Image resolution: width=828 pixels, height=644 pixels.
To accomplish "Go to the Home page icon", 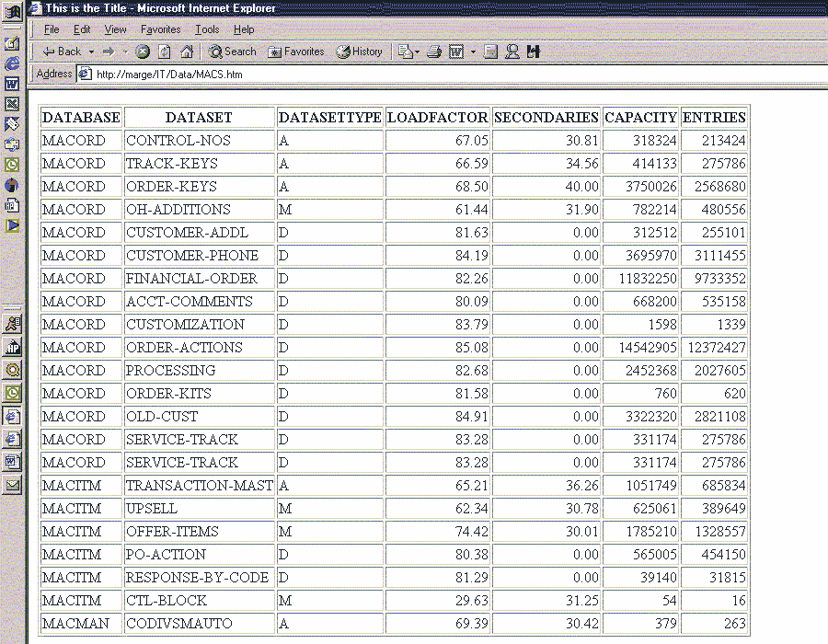I will [187, 52].
